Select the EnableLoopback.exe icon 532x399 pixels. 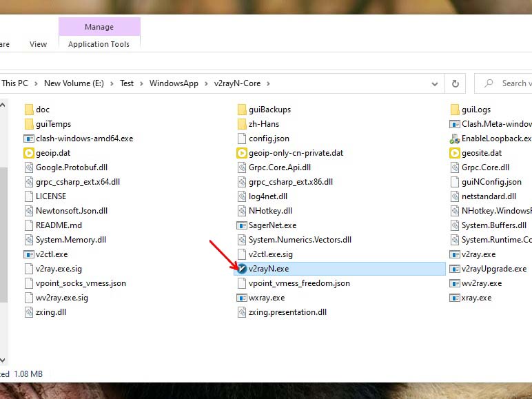(455, 139)
